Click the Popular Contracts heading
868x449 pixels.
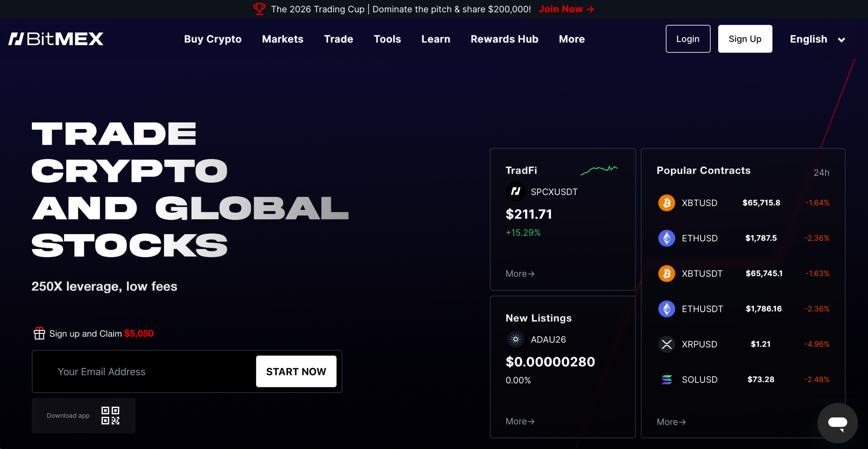704,170
